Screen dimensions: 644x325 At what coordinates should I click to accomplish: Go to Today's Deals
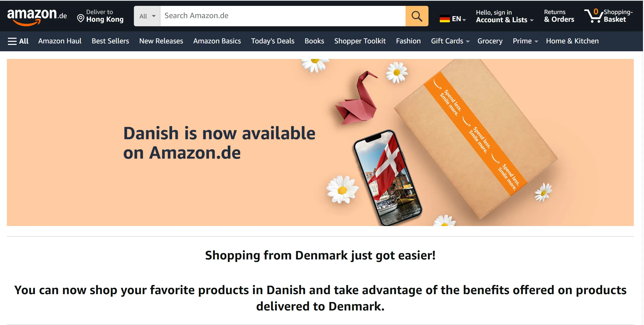273,41
